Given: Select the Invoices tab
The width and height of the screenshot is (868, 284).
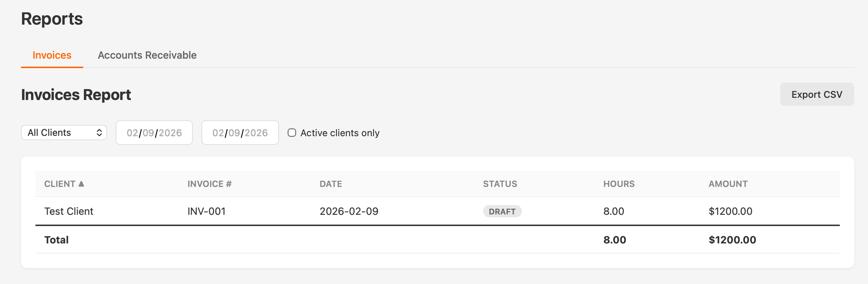Looking at the screenshot, I should point(52,55).
